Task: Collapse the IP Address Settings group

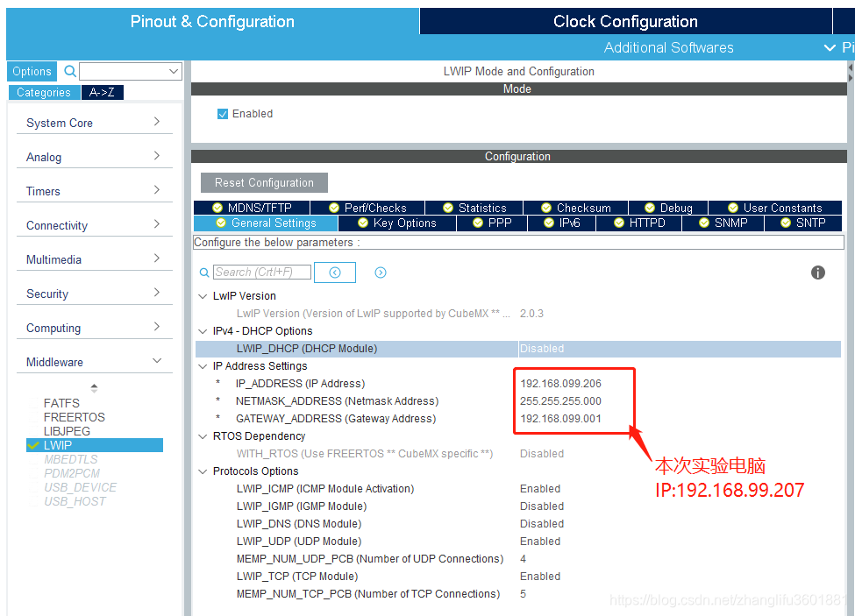Action: tap(203, 365)
